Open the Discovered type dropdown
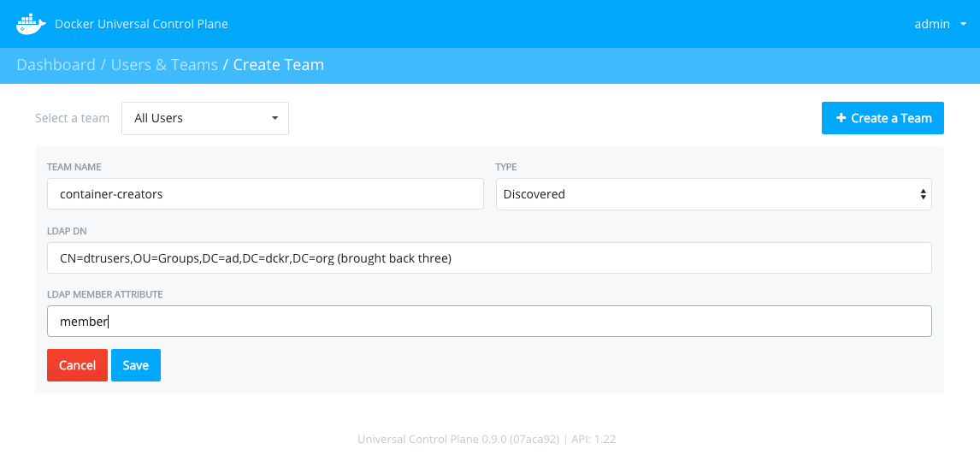 pyautogui.click(x=714, y=194)
